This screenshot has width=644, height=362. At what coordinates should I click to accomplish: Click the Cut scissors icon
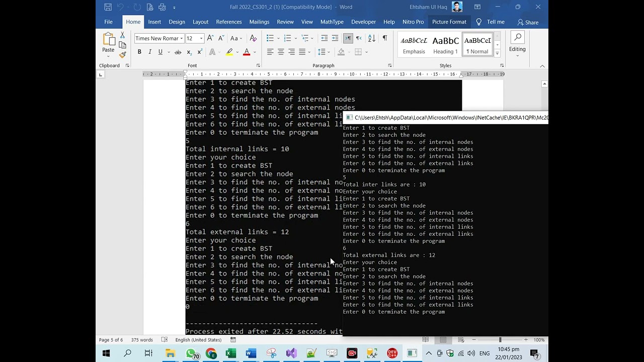(122, 36)
